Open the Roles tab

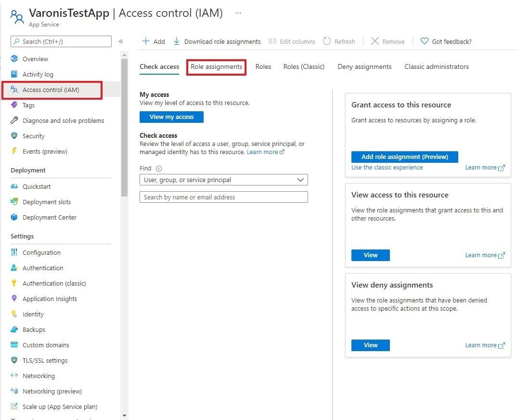click(x=263, y=66)
